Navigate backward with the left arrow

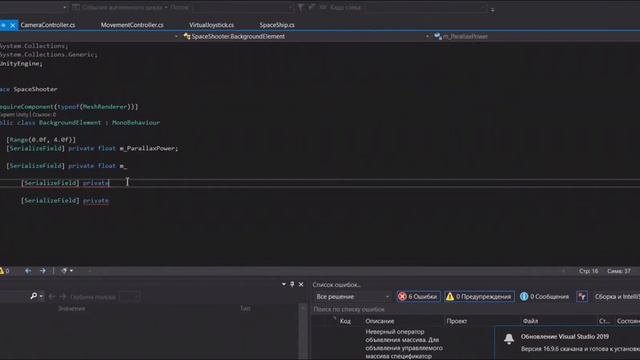click(28, 271)
